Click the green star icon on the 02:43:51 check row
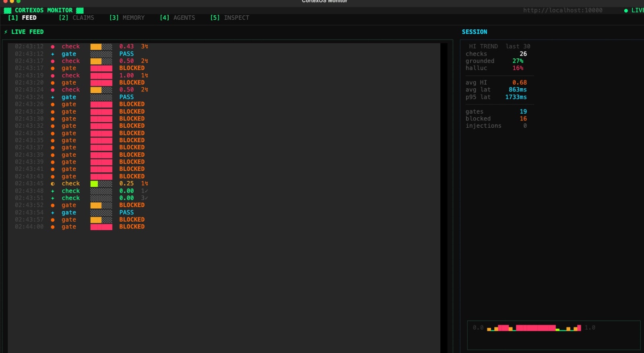The height and width of the screenshot is (353, 644). pos(53,198)
